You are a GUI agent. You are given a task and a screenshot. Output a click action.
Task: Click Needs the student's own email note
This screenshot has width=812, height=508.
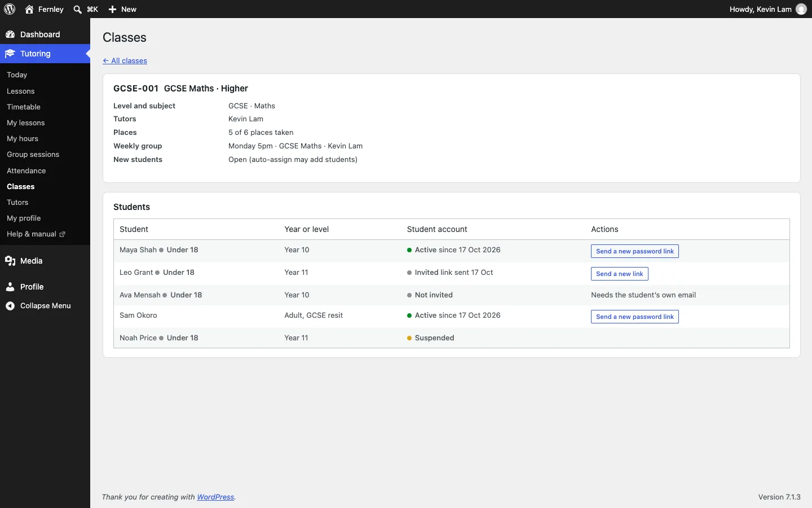click(x=643, y=295)
